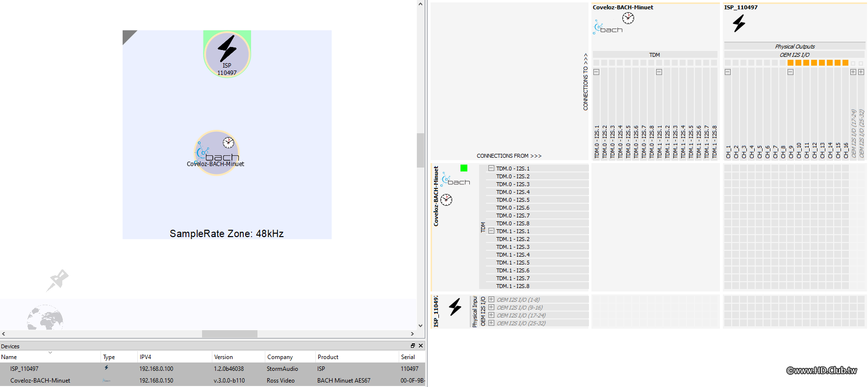
Task: Click the 192.168.0.150 IP address cell
Action: [156, 381]
